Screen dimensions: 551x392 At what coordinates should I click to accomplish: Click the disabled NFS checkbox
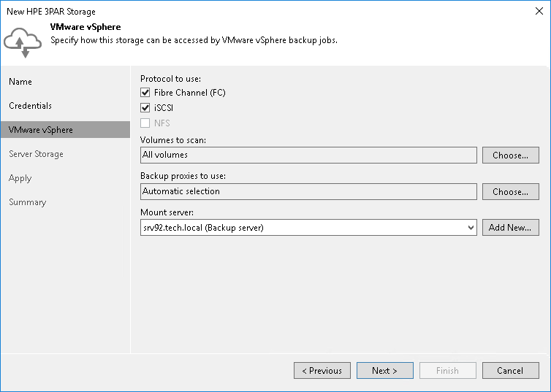click(x=145, y=123)
